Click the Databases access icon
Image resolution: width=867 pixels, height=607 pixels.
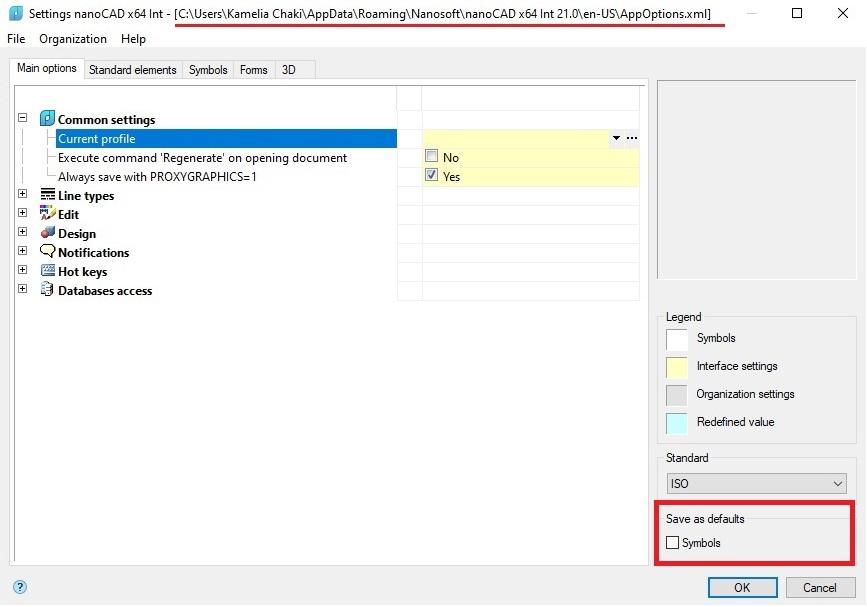tap(47, 290)
